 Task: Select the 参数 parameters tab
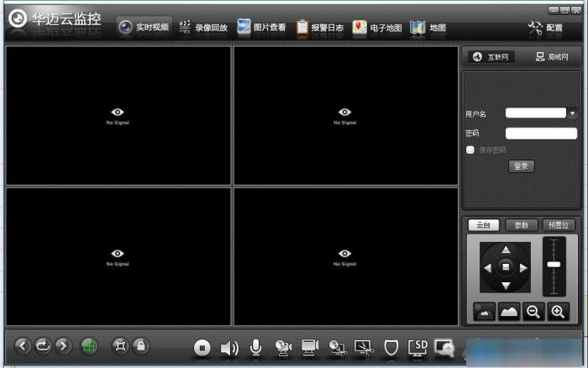522,225
